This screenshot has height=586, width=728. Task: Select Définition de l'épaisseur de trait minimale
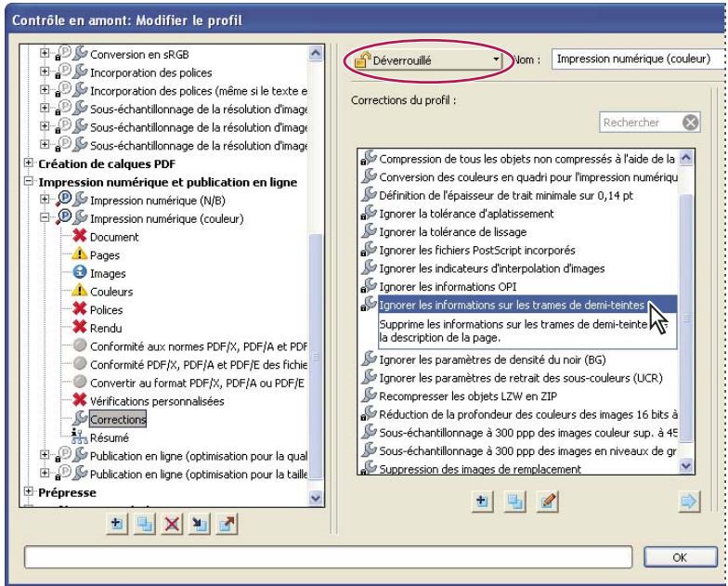tap(505, 195)
